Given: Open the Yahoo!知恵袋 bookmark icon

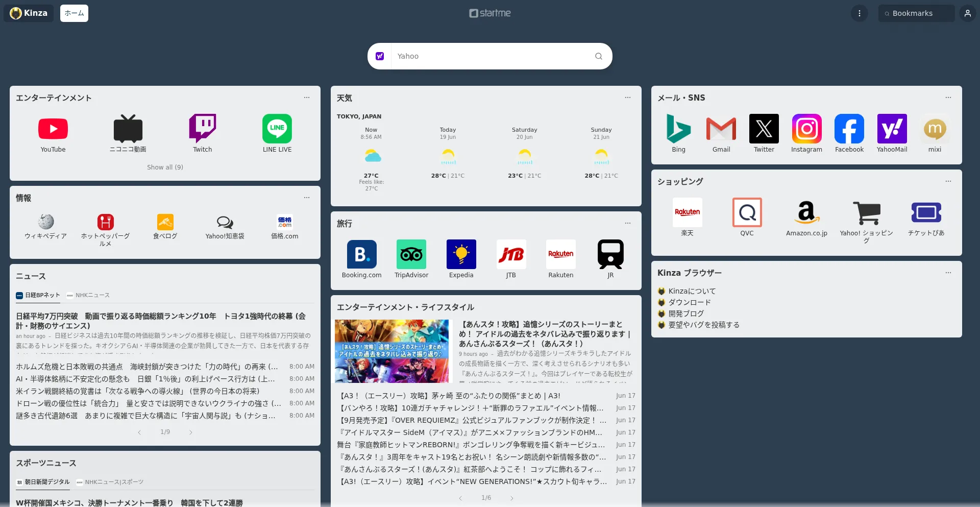Looking at the screenshot, I should [x=225, y=222].
